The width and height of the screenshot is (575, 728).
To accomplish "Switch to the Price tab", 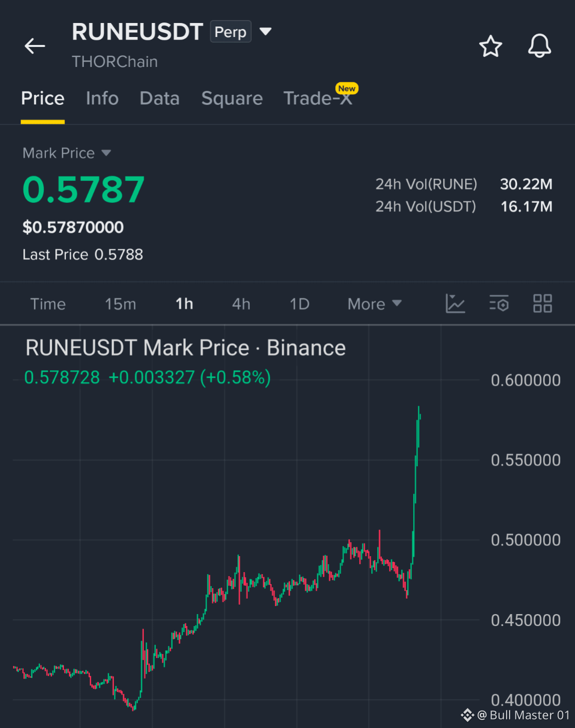I will pos(42,98).
